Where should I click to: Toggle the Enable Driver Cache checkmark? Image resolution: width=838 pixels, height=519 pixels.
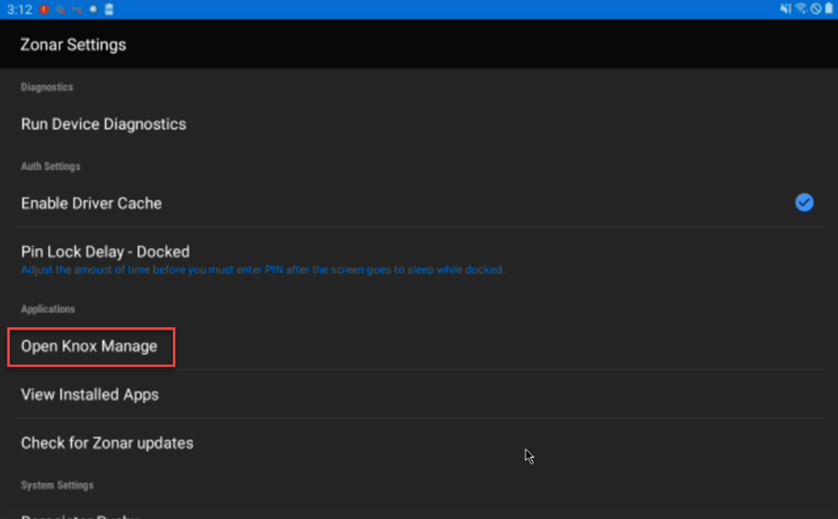point(804,203)
